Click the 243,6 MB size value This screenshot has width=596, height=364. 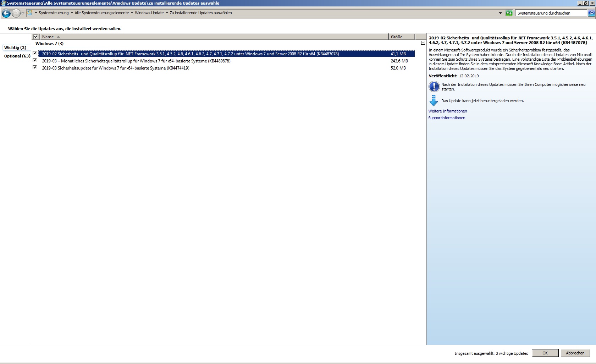click(399, 61)
